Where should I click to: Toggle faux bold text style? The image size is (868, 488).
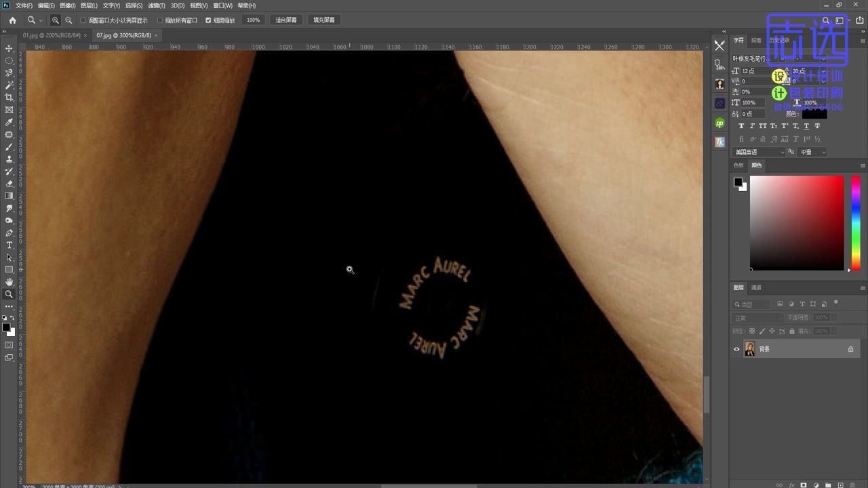(741, 126)
